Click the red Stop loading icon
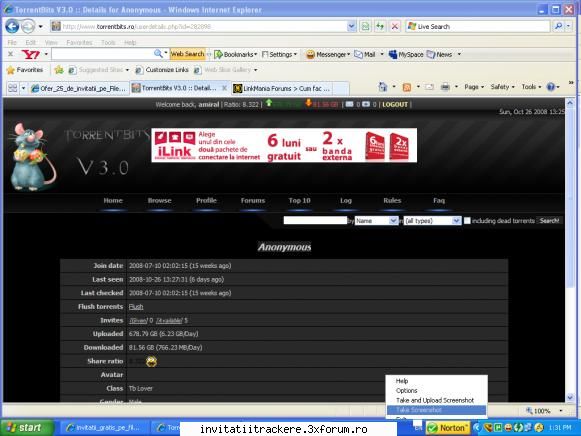Viewport: 581px width, 436px height. click(395, 26)
